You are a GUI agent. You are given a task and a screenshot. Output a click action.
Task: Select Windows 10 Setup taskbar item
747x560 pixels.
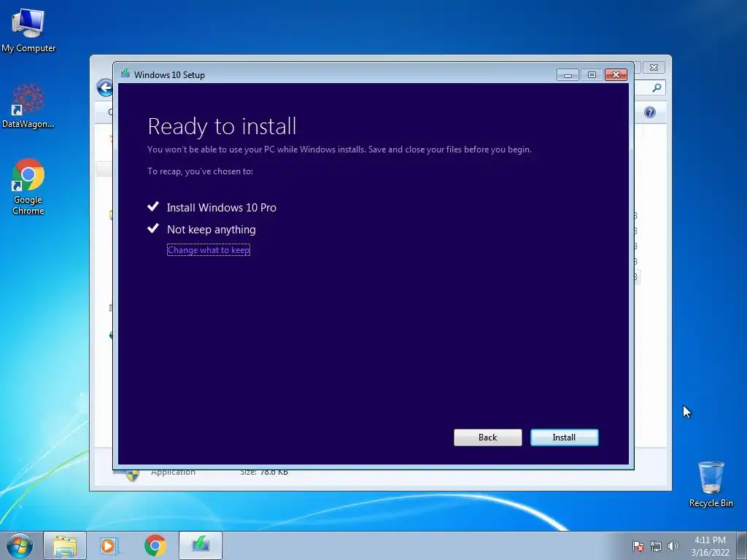tap(201, 545)
